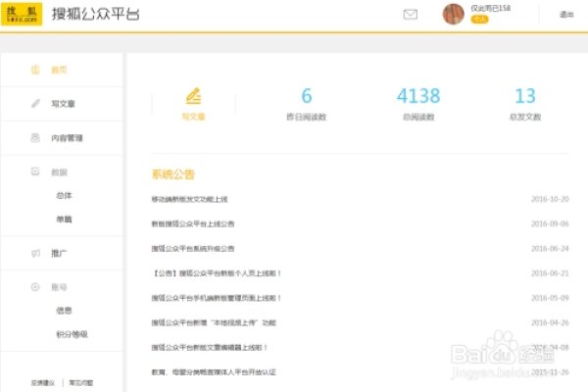Click the Sohu yellow logo

(22, 15)
